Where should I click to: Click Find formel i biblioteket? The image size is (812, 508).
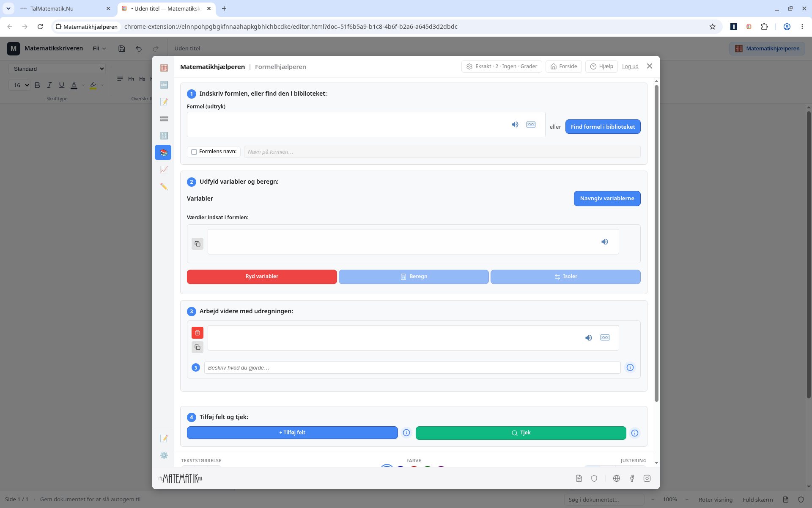pos(603,127)
